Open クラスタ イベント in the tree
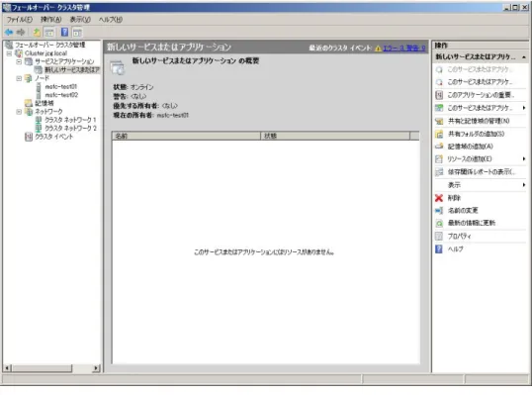The width and height of the screenshot is (532, 395). [54, 137]
